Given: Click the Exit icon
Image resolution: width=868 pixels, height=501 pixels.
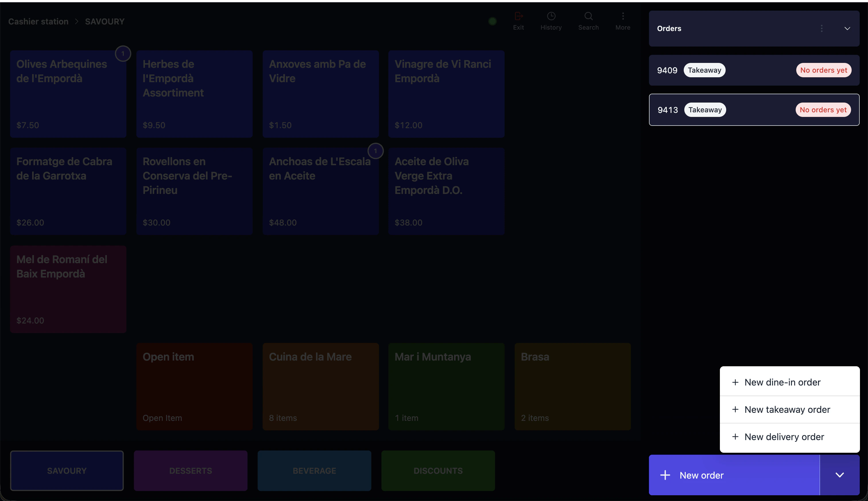Looking at the screenshot, I should (518, 21).
